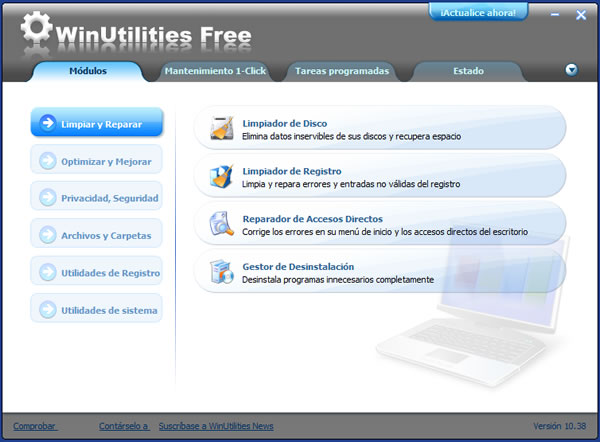
Task: Click "Elimina datos inservibles" description text
Action: [351, 136]
